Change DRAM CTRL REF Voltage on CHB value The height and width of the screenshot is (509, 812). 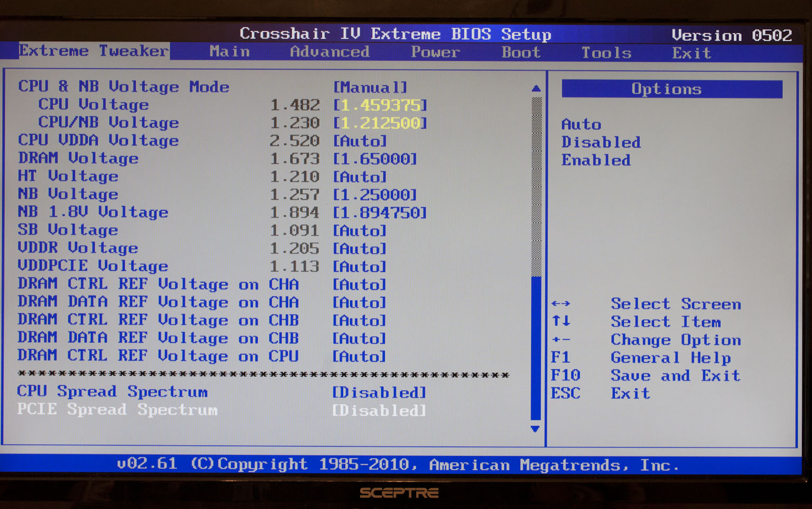click(359, 321)
